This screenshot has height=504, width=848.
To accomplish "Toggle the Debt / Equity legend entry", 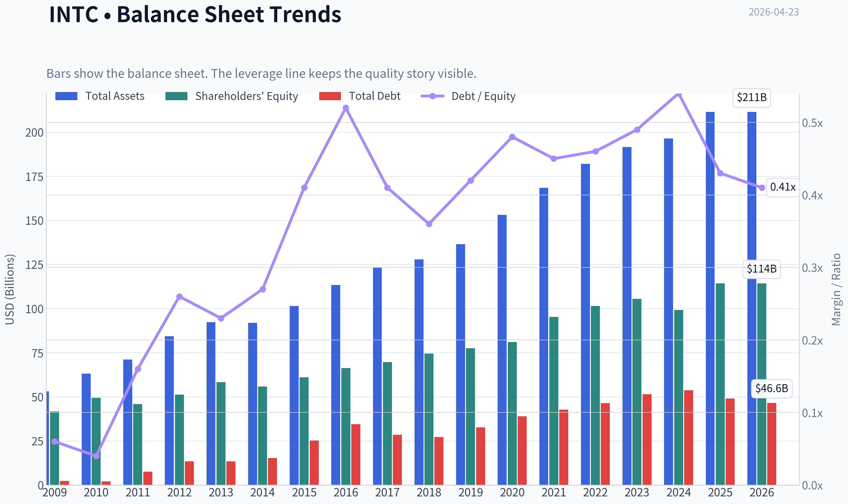I will pos(468,96).
